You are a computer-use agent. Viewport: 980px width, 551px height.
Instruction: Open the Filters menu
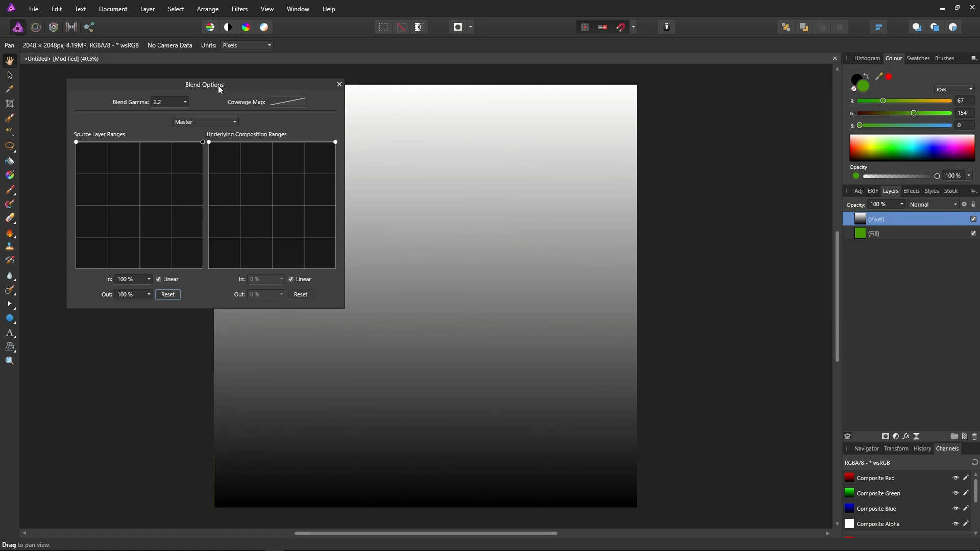pos(239,9)
